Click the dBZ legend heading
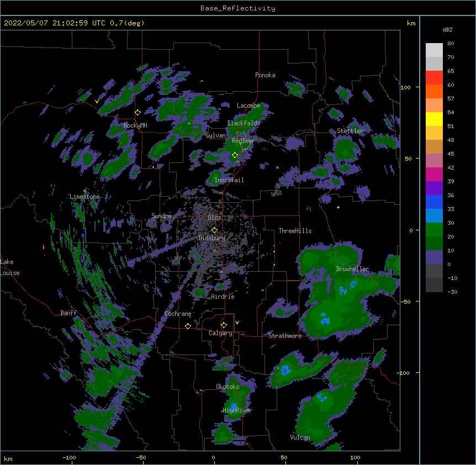Screen dimensions: 476x465 (x=447, y=29)
